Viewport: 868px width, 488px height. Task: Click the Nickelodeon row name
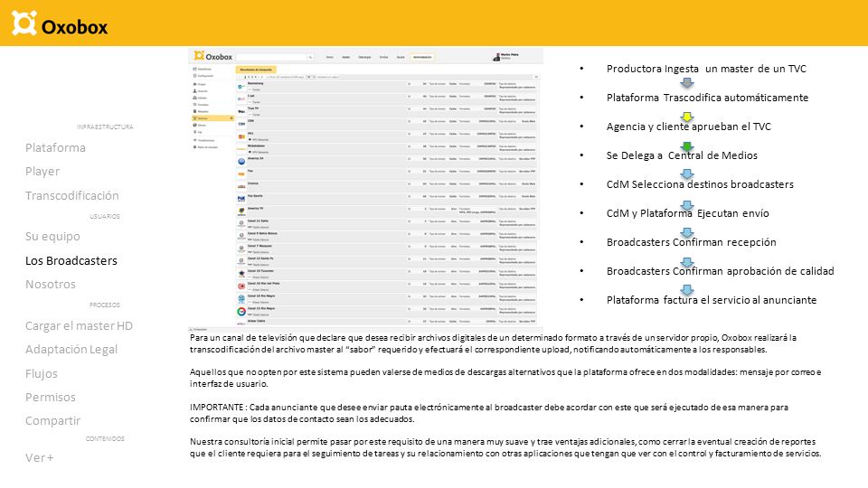256,146
